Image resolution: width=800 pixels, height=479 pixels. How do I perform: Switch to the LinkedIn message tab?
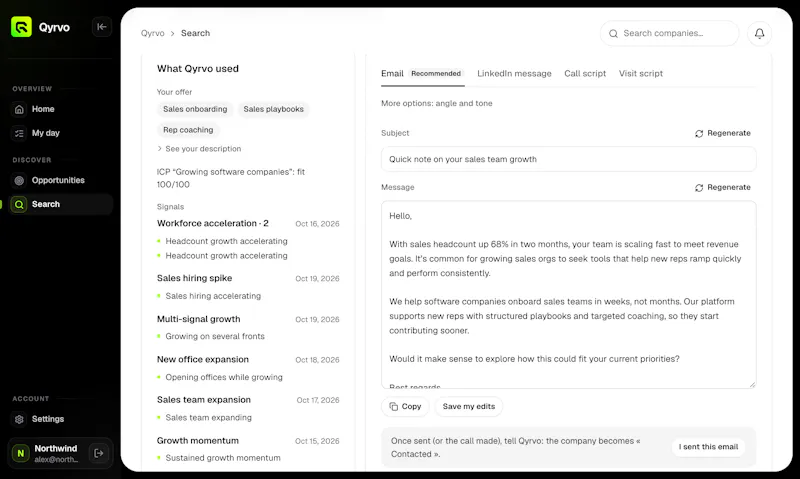coord(514,73)
